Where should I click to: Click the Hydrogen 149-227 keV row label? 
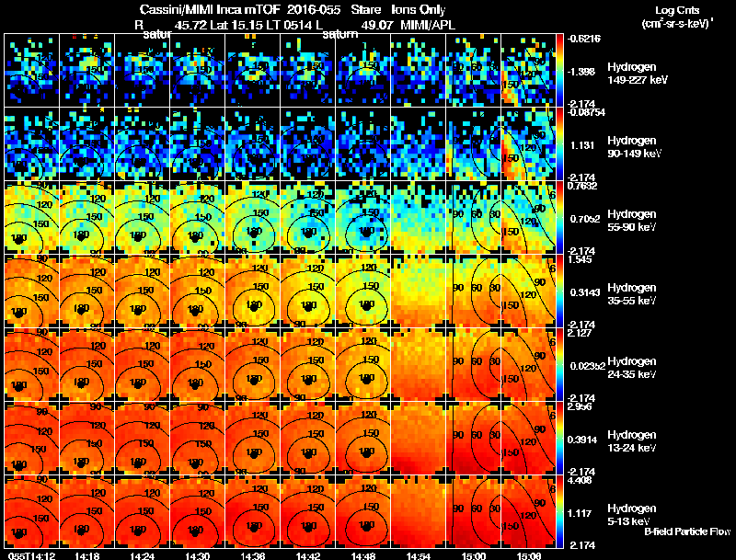click(637, 74)
